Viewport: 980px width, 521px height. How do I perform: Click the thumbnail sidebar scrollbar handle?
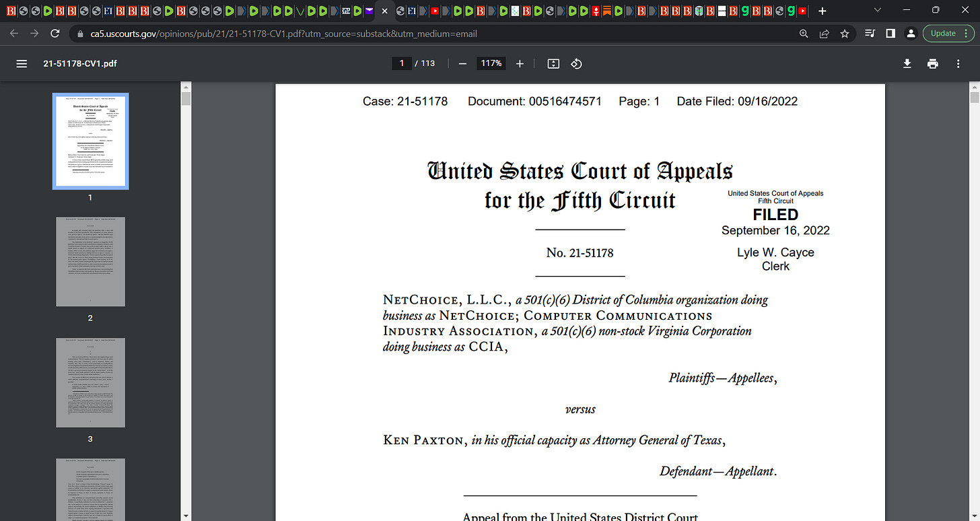(186, 99)
